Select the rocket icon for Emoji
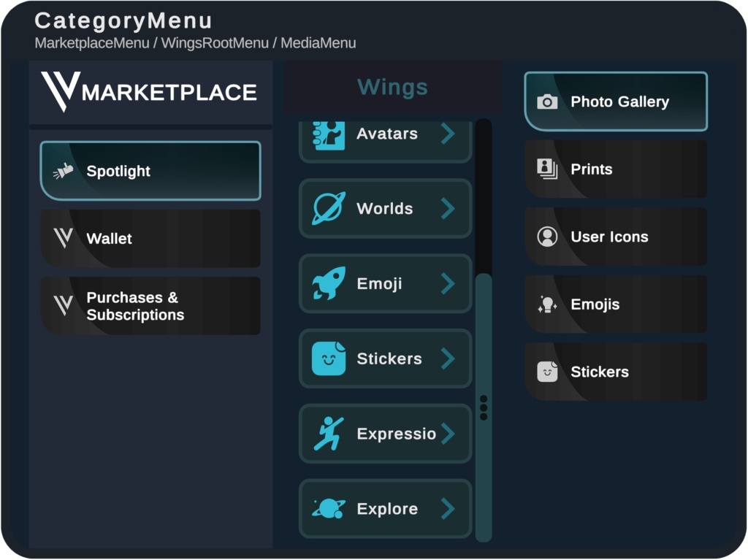Screen dimensions: 748x560 click(x=328, y=284)
